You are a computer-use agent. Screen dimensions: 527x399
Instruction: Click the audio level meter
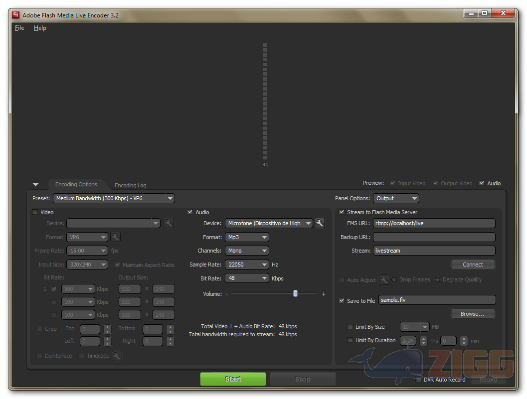pyautogui.click(x=265, y=102)
